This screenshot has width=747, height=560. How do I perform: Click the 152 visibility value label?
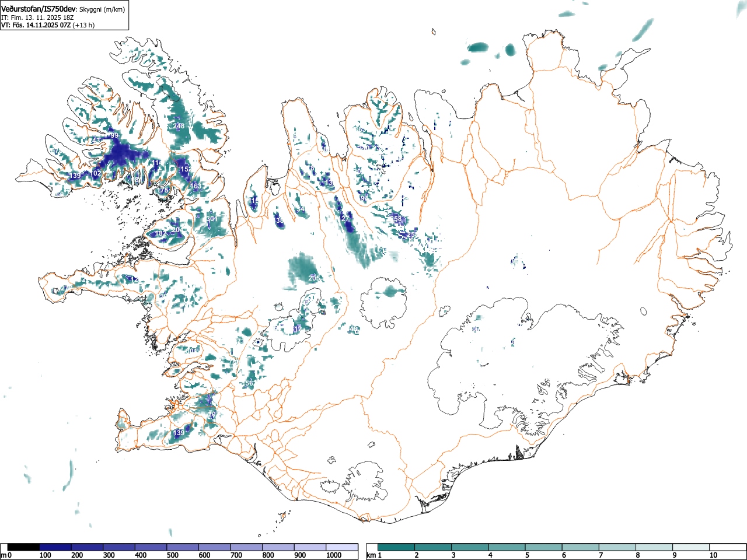(186, 169)
